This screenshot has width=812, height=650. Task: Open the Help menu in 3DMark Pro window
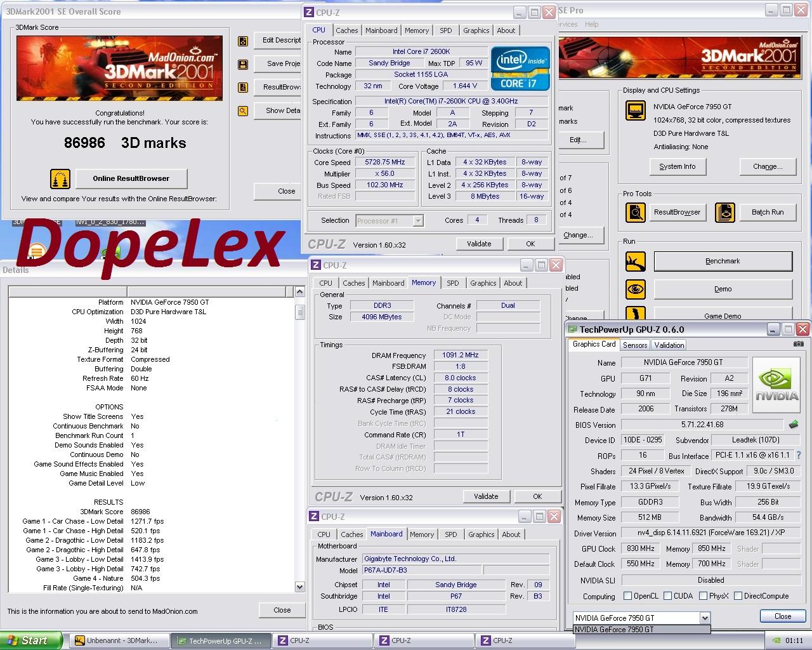591,24
